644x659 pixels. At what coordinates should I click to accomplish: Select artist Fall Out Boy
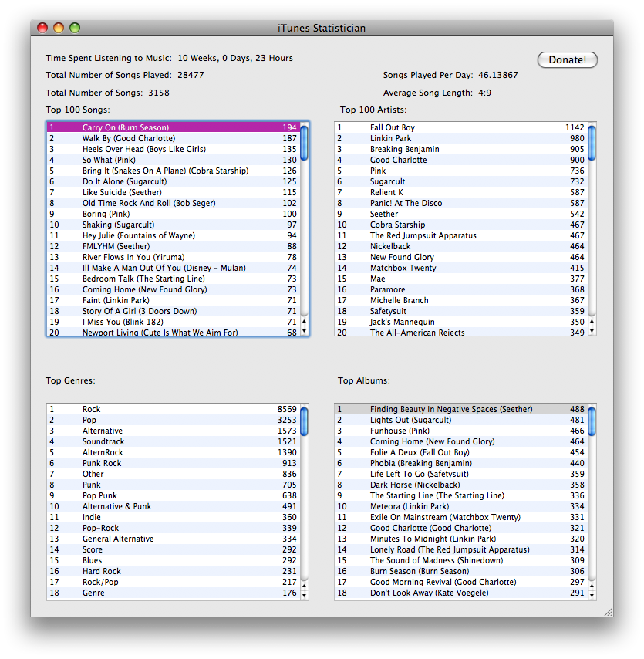pos(461,127)
